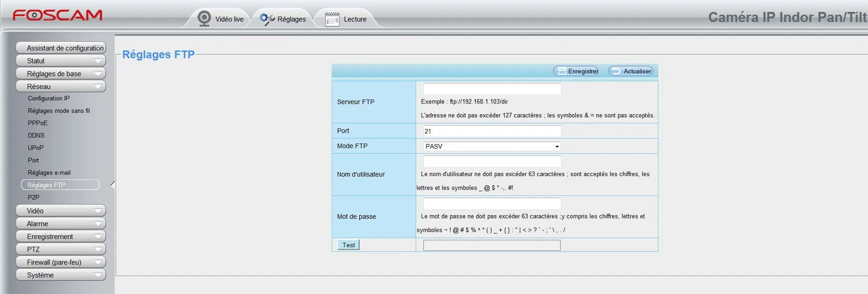Go to the DDNS settings page
Screen dimensions: 868x294
[36, 136]
